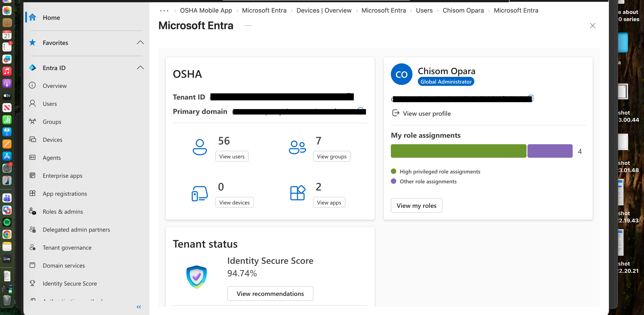Go to Chisom Opara breadcrumb
The width and height of the screenshot is (644, 315).
[x=463, y=11]
